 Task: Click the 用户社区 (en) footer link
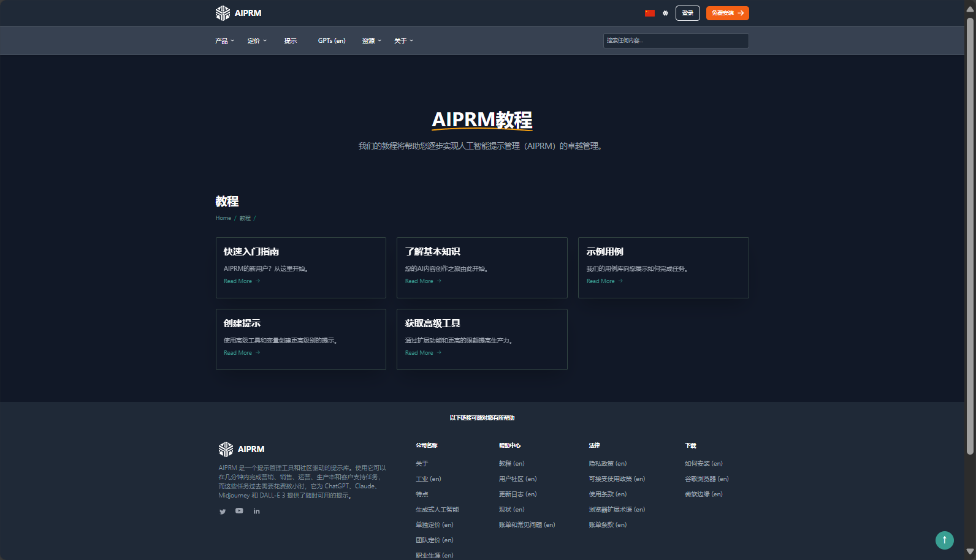pos(518,479)
